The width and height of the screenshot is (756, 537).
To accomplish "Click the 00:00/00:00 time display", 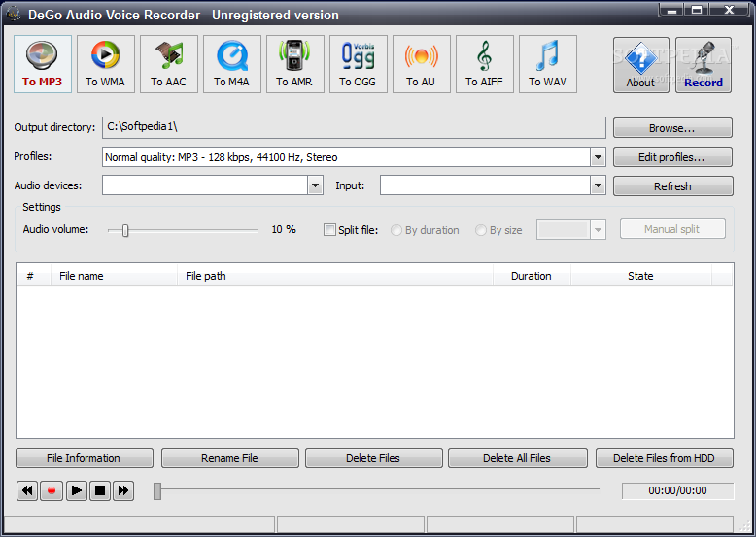I will [x=678, y=490].
